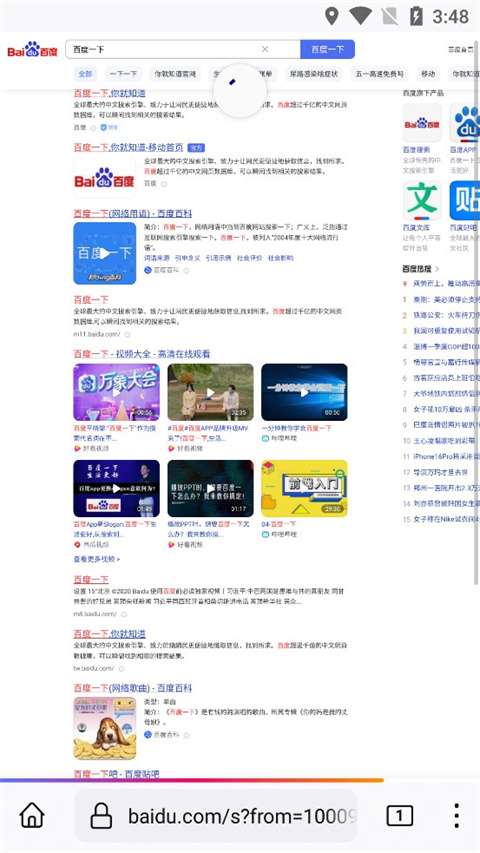Open the 百度一下(网络歌曲) - 百度百科 result
The height and width of the screenshot is (853, 480).
pos(132,688)
